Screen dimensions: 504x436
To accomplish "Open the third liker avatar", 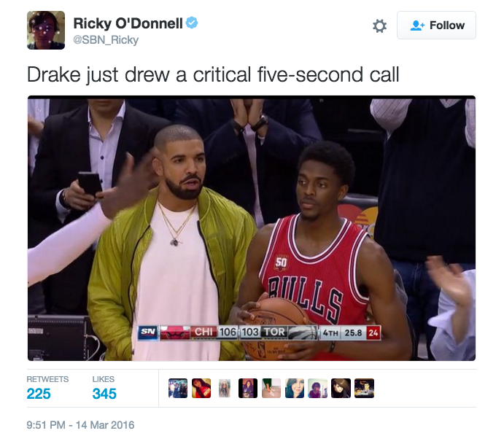I will pyautogui.click(x=225, y=388).
